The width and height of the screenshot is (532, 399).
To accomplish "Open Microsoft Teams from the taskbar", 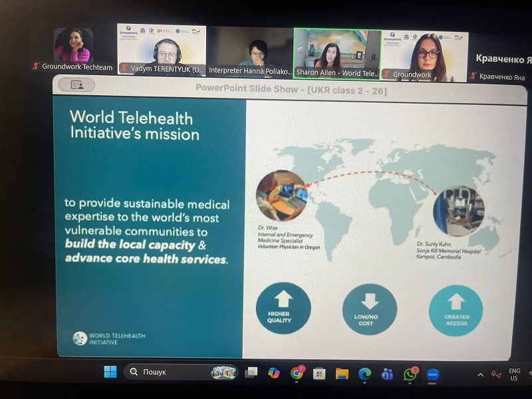I will coord(387,373).
